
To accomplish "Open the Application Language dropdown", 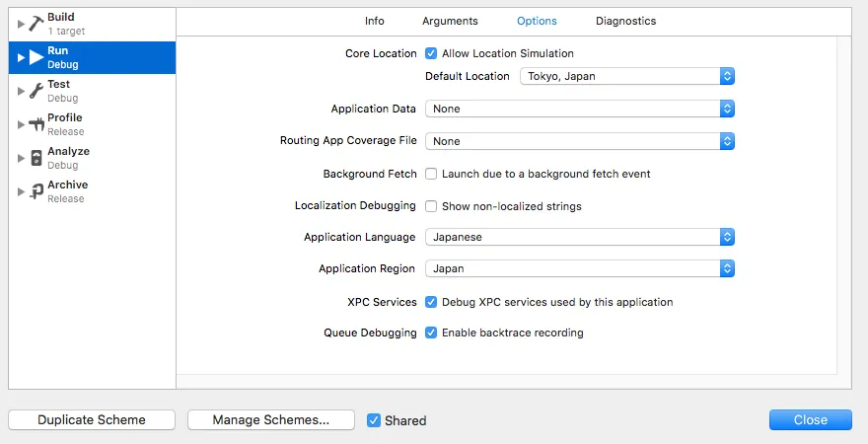I will click(580, 237).
